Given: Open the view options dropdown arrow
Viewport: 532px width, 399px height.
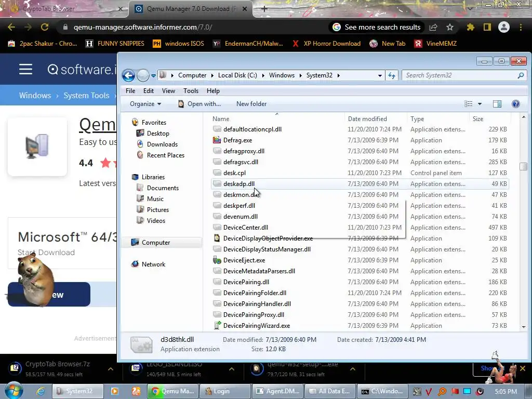Looking at the screenshot, I should 480,104.
